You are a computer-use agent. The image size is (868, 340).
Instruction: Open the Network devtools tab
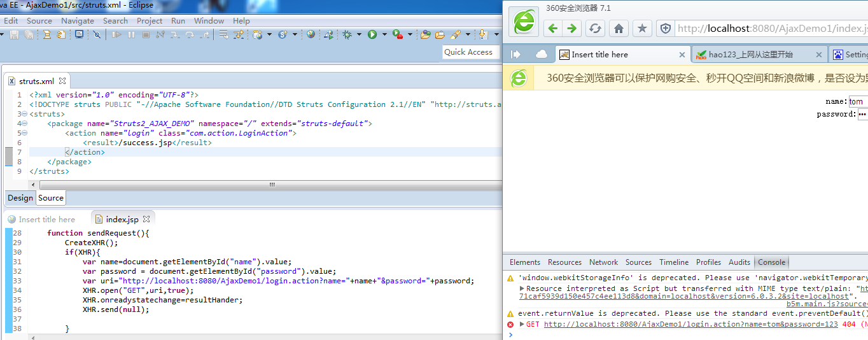click(x=603, y=262)
